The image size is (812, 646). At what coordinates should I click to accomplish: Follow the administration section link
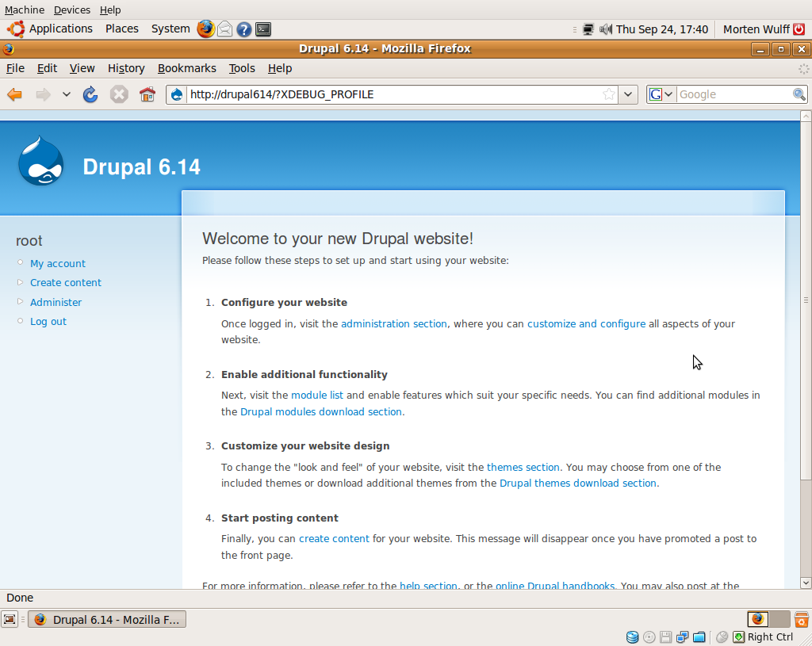(x=393, y=323)
